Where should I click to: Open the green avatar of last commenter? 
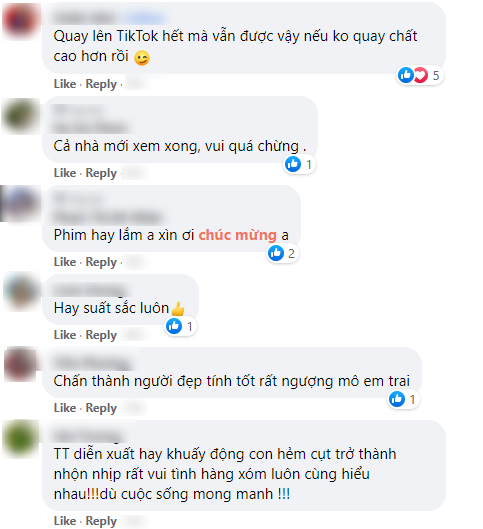(21, 439)
